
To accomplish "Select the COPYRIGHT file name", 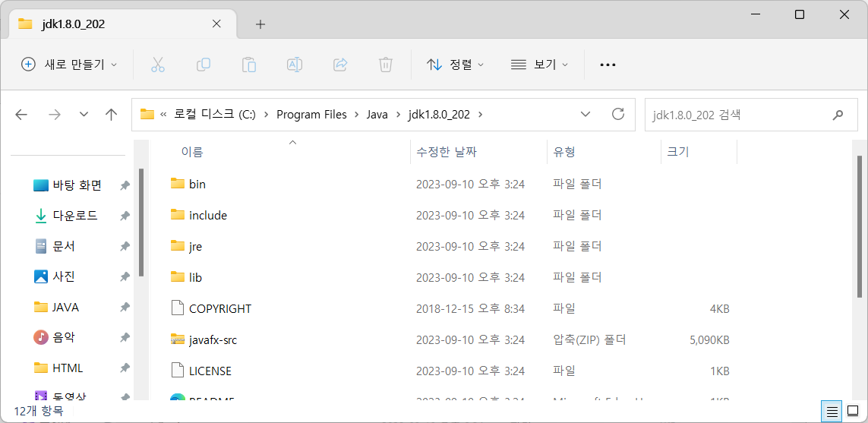I will point(220,309).
